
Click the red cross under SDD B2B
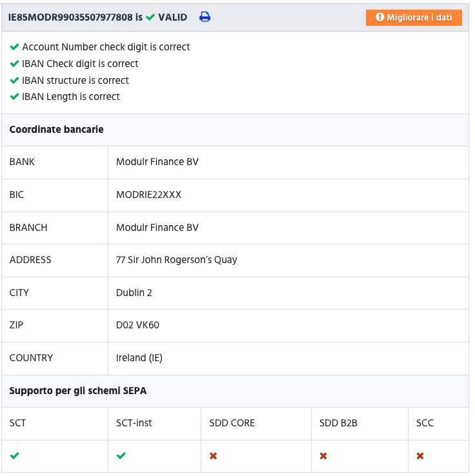pyautogui.click(x=323, y=455)
